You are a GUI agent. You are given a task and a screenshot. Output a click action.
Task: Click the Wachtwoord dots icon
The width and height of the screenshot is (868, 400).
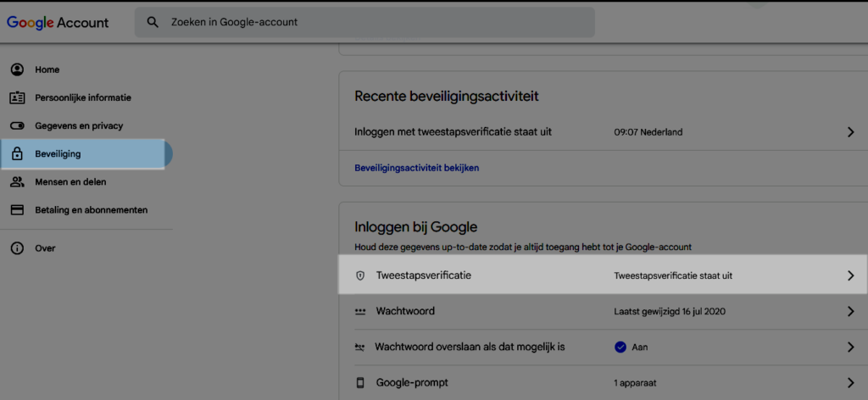click(360, 312)
